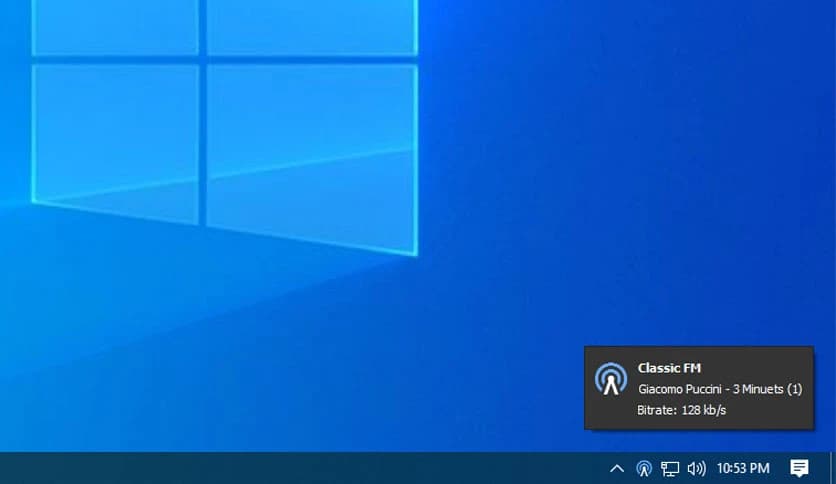
Task: Open the Action Center notifications icon
Action: point(799,469)
